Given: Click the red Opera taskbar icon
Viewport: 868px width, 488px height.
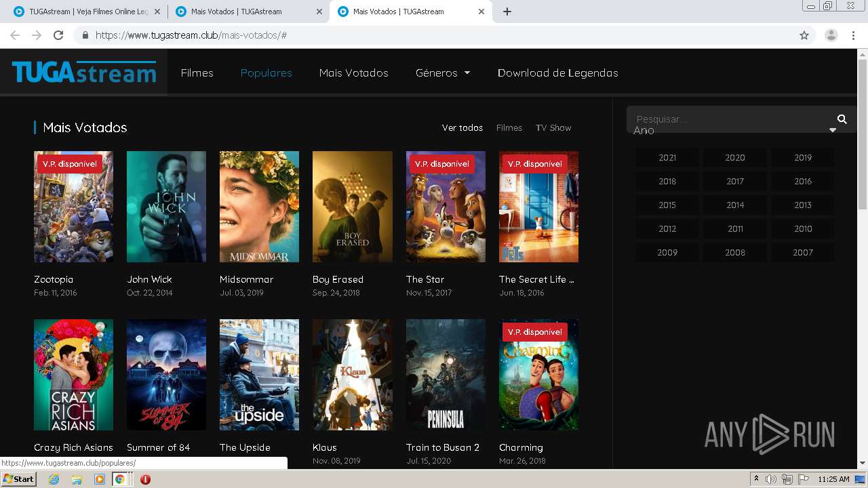Looking at the screenshot, I should [145, 479].
